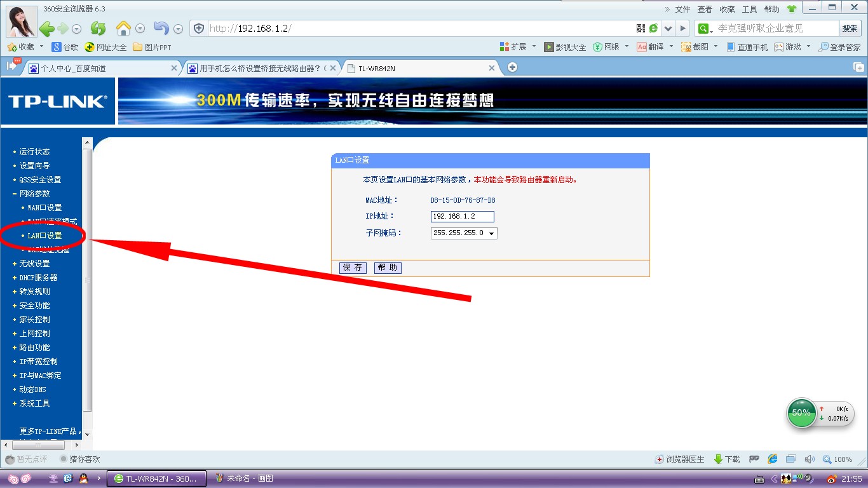Image resolution: width=868 pixels, height=488 pixels.
Task: Open the 截图 screenshot dropdown
Action: coord(716,46)
